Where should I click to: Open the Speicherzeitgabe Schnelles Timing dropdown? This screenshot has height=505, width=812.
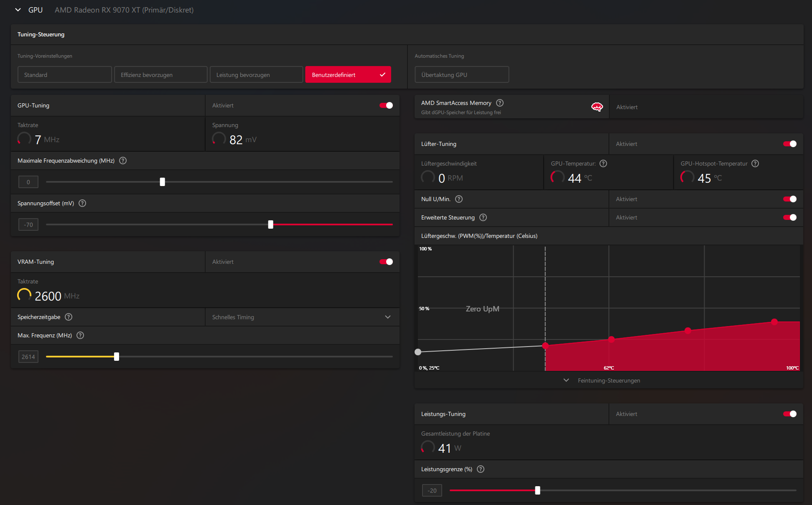pos(302,317)
